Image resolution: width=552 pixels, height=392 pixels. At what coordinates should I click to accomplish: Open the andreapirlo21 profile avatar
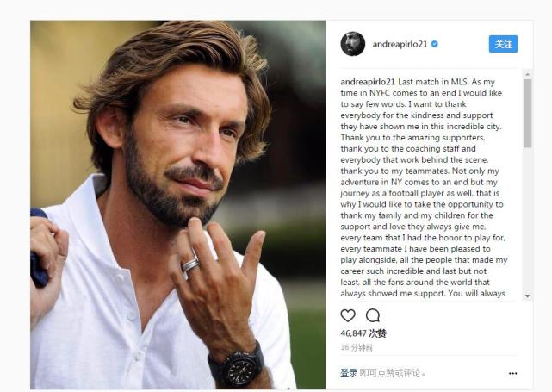(x=353, y=44)
